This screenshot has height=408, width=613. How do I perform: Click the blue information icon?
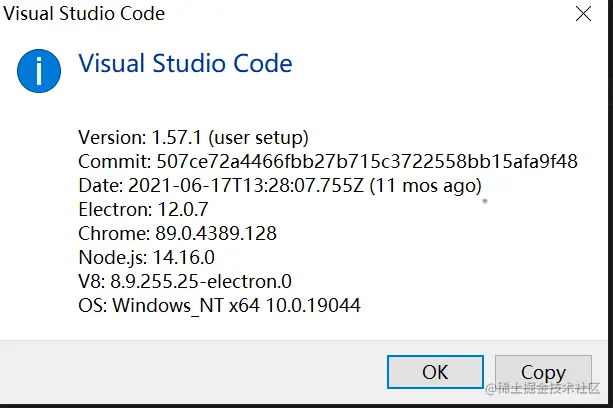point(39,69)
